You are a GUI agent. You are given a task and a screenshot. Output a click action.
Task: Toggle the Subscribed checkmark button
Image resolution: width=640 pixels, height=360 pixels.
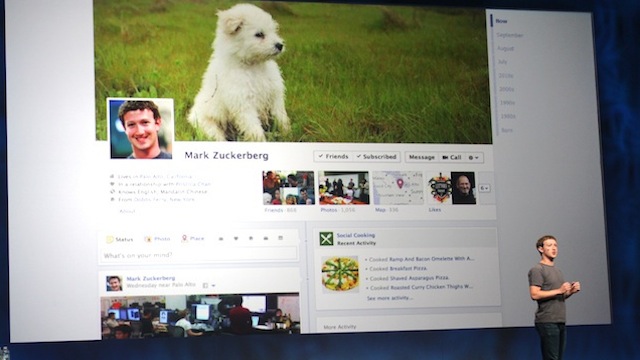pyautogui.click(x=376, y=157)
